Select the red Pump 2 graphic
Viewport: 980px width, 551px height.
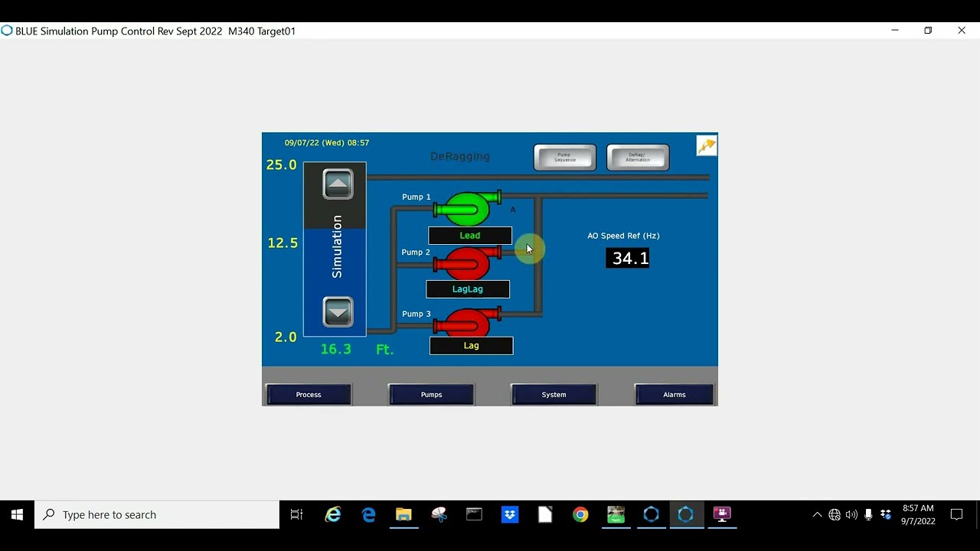[x=467, y=264]
